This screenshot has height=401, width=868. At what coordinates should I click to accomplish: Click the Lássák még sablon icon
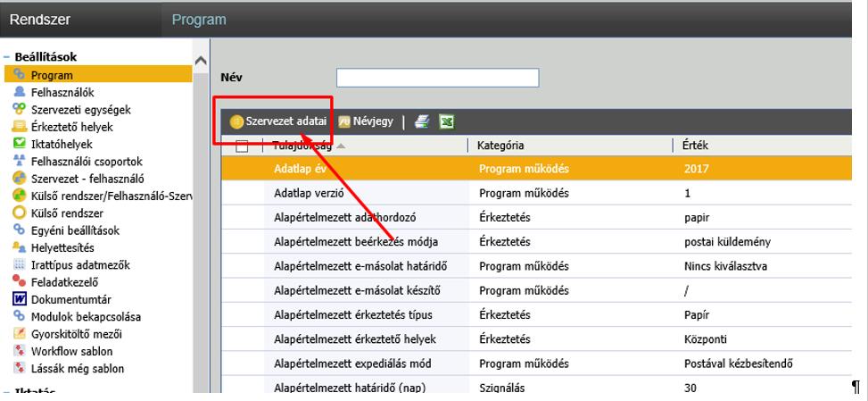point(20,368)
